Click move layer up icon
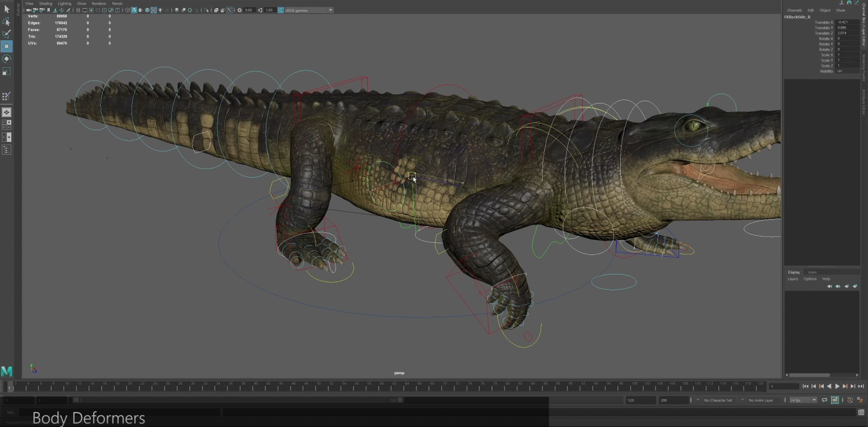 pyautogui.click(x=830, y=286)
